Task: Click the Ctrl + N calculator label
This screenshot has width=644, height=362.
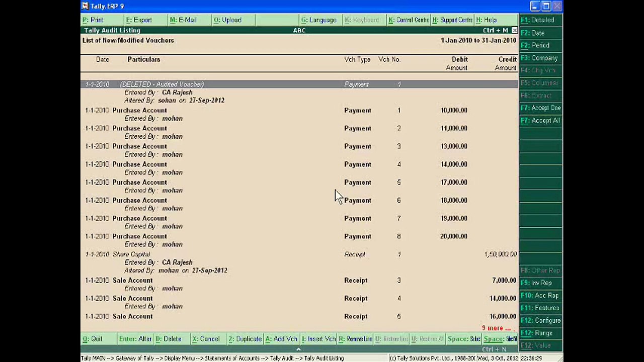Action: click(494, 349)
